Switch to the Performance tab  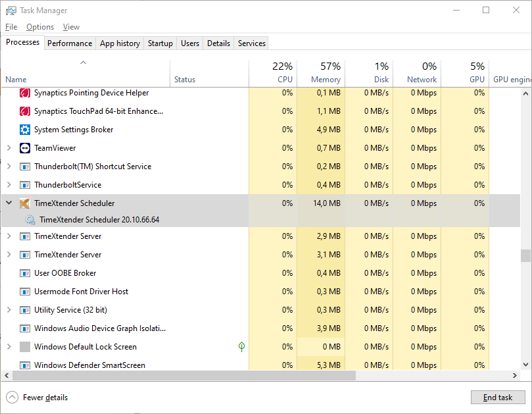coord(70,43)
